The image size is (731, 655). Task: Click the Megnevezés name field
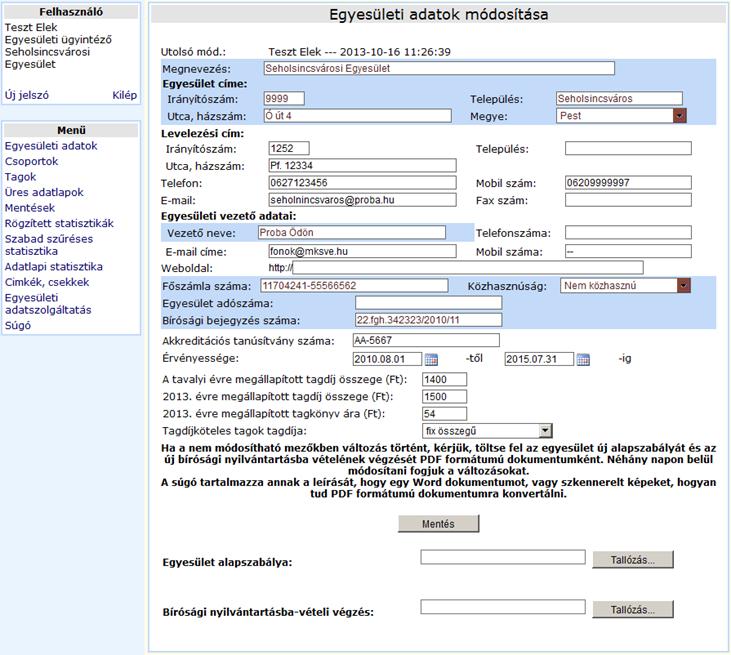(439, 69)
